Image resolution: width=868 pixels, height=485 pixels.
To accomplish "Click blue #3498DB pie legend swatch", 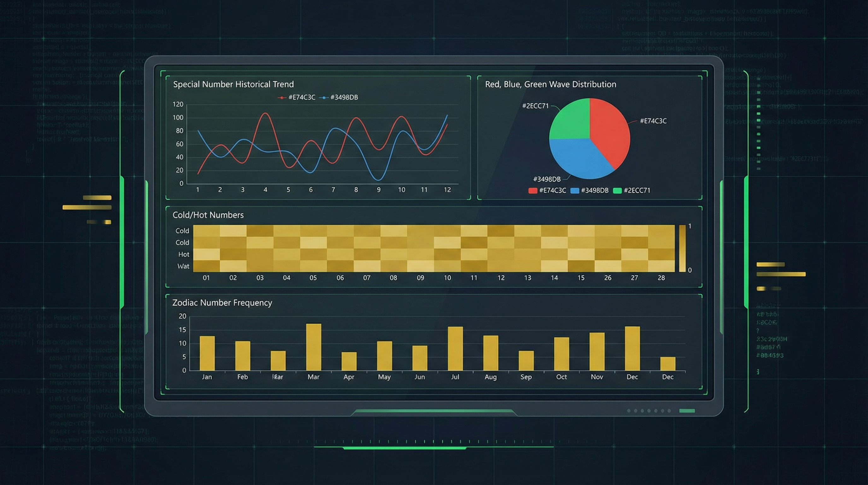I will point(574,191).
